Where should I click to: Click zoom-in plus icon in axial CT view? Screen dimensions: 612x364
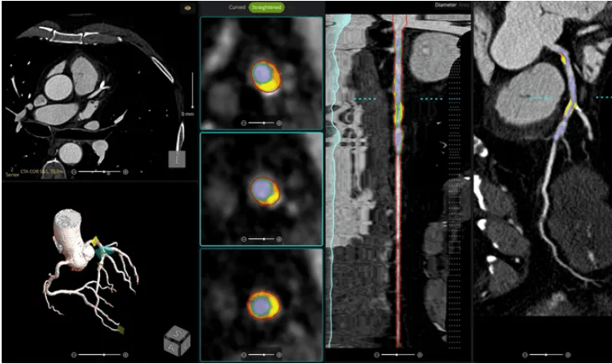point(125,172)
